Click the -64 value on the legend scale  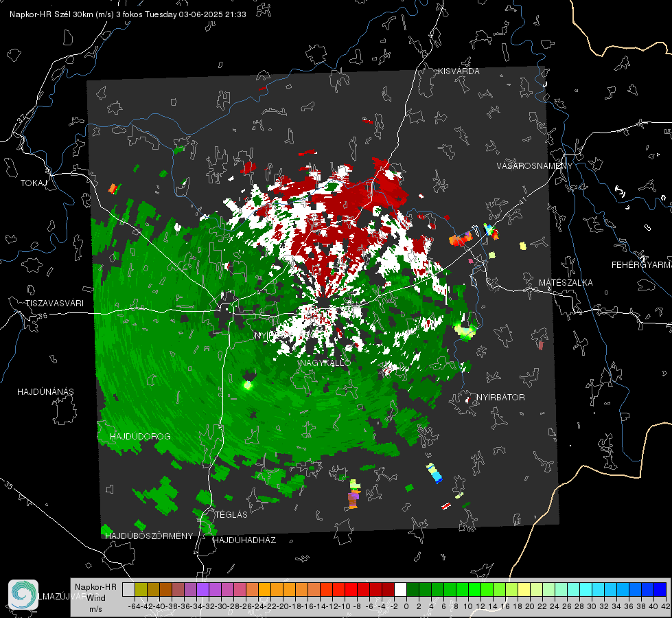135,606
